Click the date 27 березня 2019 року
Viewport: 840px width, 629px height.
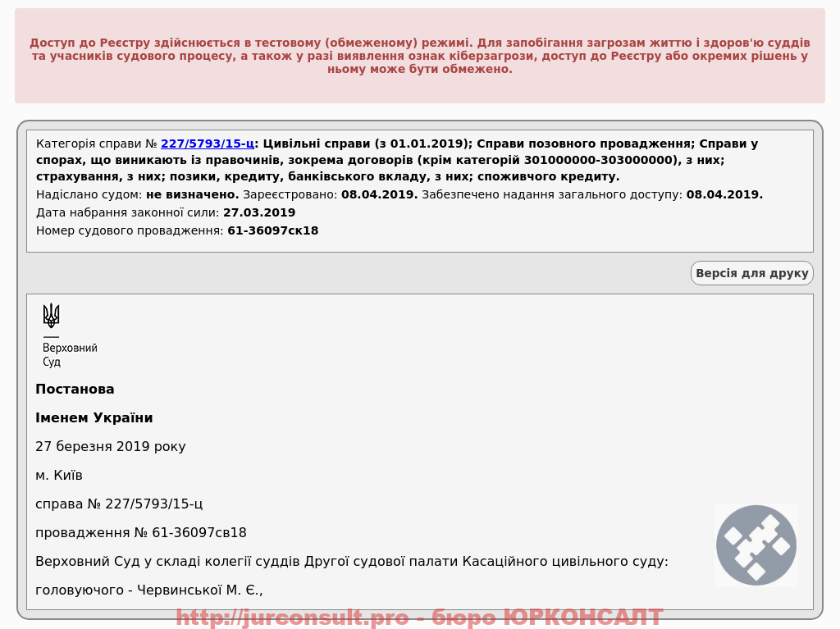click(111, 447)
